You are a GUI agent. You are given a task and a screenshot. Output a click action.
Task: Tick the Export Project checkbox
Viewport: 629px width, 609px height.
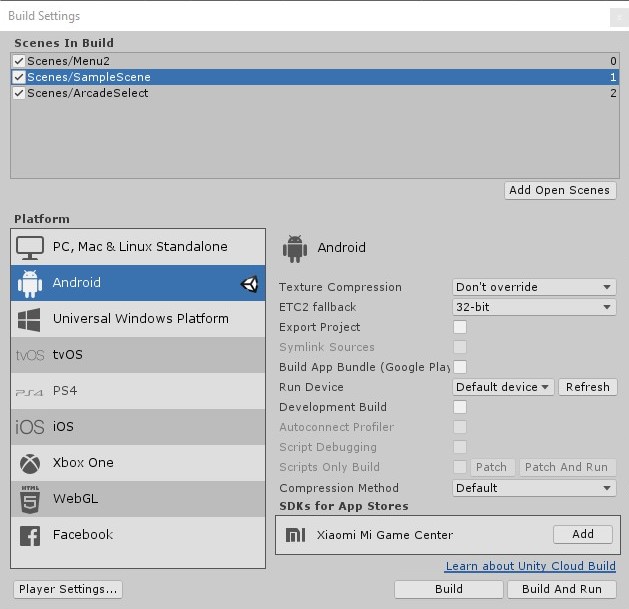pyautogui.click(x=460, y=327)
